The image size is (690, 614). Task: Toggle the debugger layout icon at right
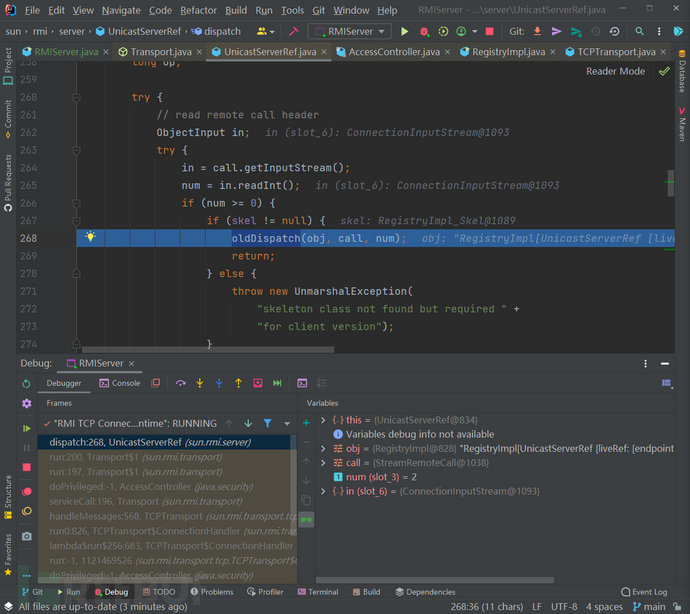667,383
